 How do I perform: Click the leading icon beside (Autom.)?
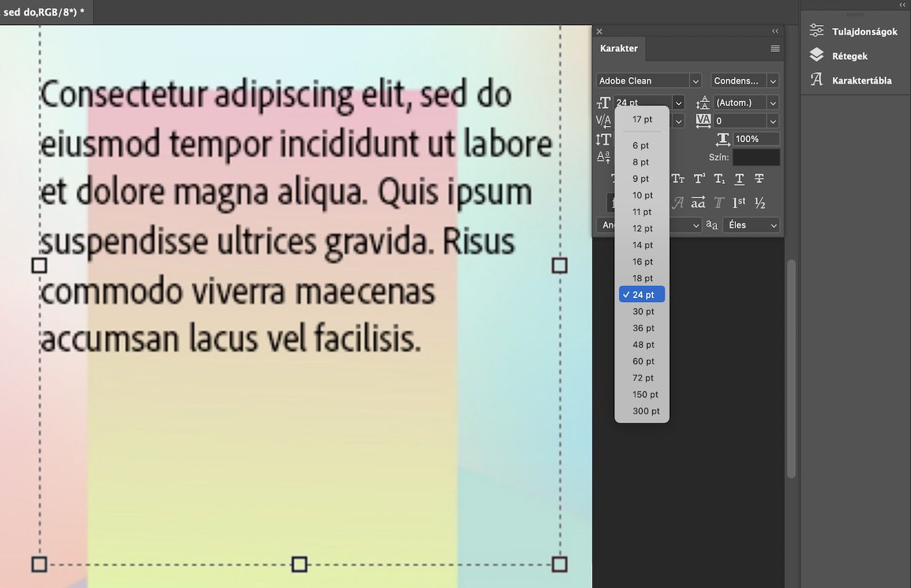[x=703, y=103]
